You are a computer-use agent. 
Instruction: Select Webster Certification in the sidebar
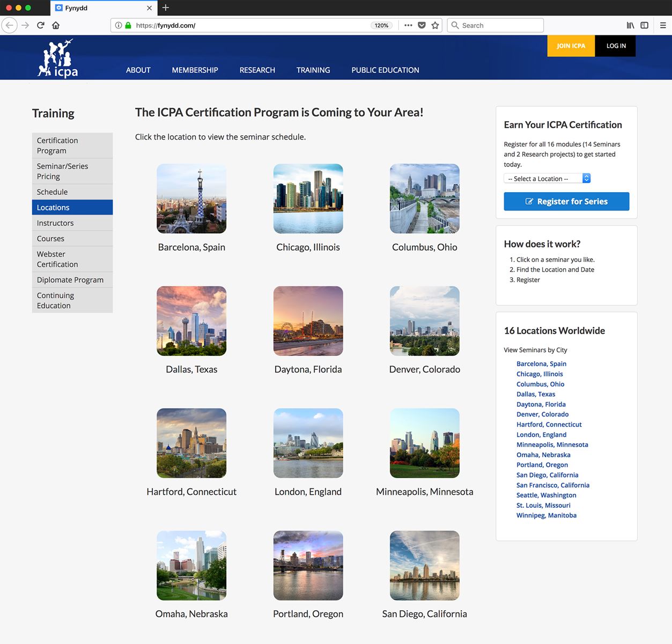72,259
